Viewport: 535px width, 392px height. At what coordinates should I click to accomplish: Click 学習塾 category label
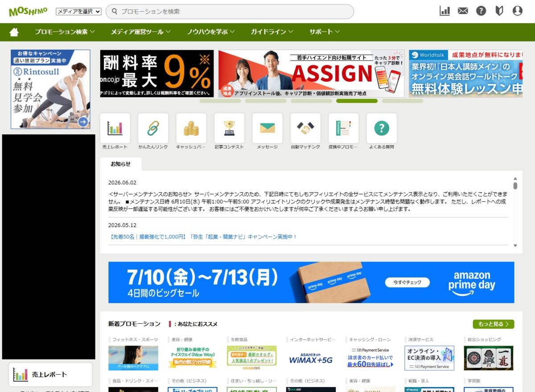[473, 381]
